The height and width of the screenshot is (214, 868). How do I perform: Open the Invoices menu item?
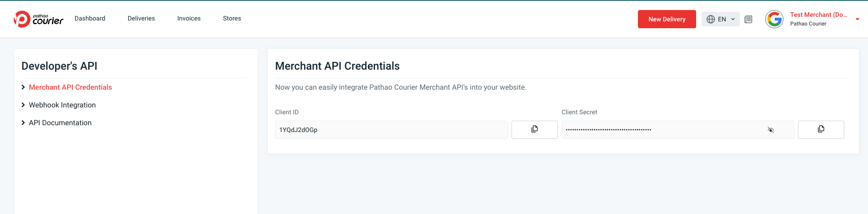pyautogui.click(x=189, y=18)
